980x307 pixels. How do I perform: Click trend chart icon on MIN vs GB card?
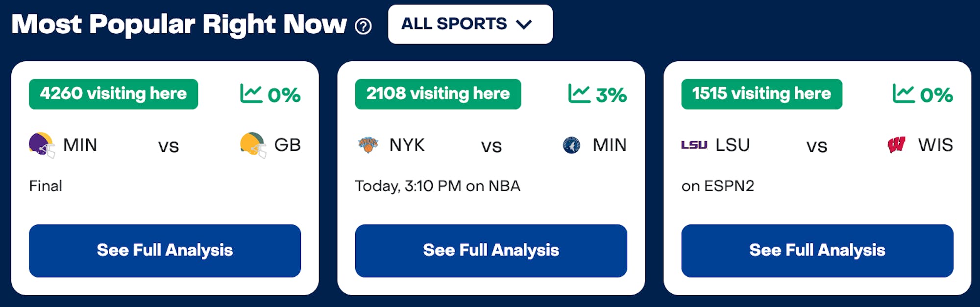(251, 94)
